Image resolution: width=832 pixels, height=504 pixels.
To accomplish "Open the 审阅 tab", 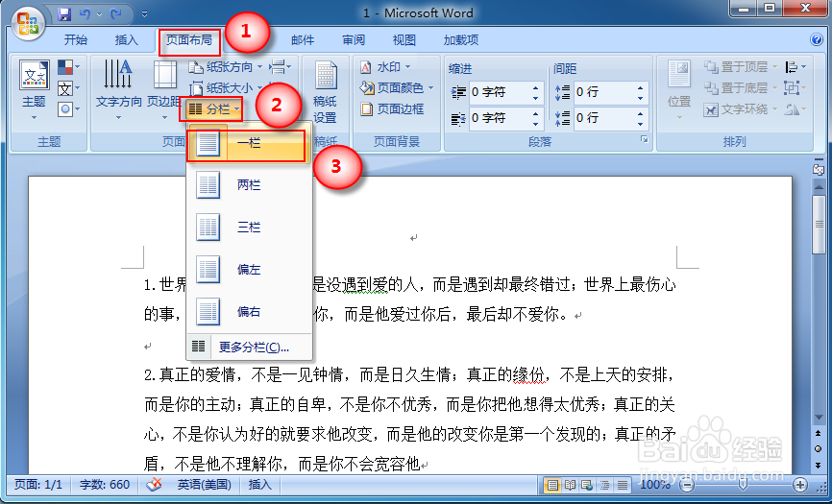I will [354, 39].
